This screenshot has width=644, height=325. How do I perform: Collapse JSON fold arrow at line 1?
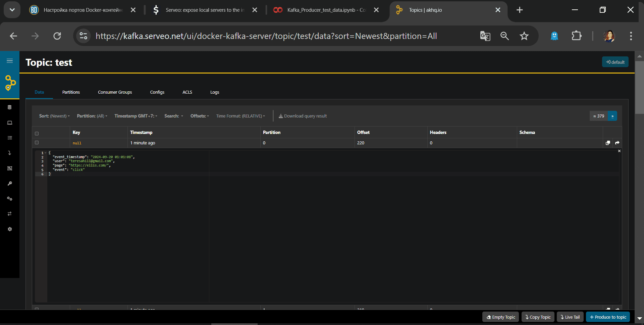pyautogui.click(x=46, y=153)
